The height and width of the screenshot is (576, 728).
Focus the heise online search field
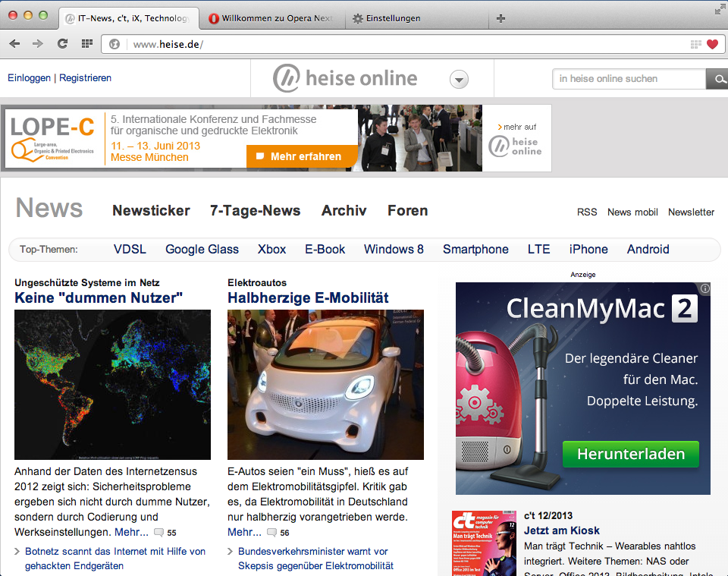click(629, 79)
